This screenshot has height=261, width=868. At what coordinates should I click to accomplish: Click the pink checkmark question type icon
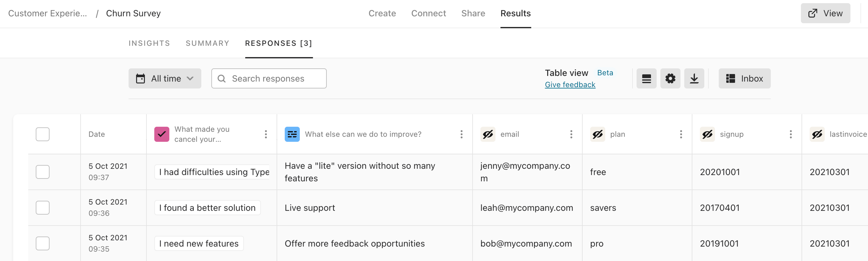click(x=162, y=134)
